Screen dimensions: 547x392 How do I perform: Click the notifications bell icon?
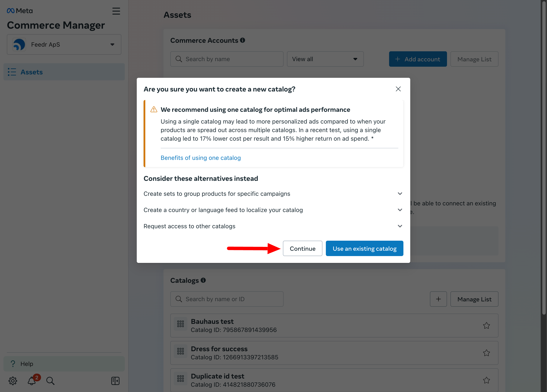[x=31, y=380]
